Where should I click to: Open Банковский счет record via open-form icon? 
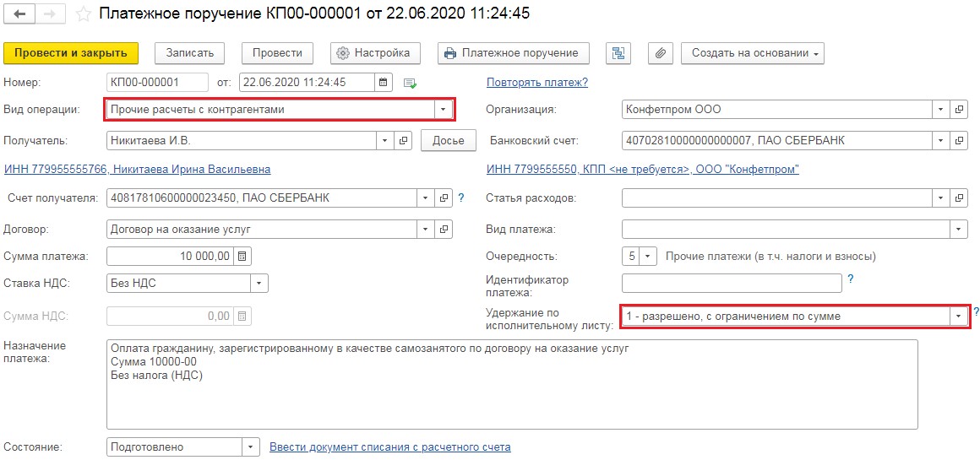(x=959, y=140)
